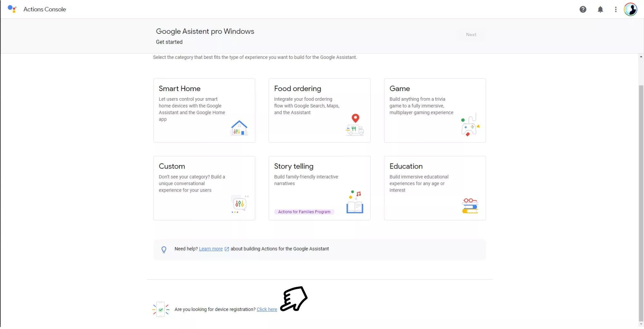
Task: Click the device registration phone icon
Action: tap(161, 309)
